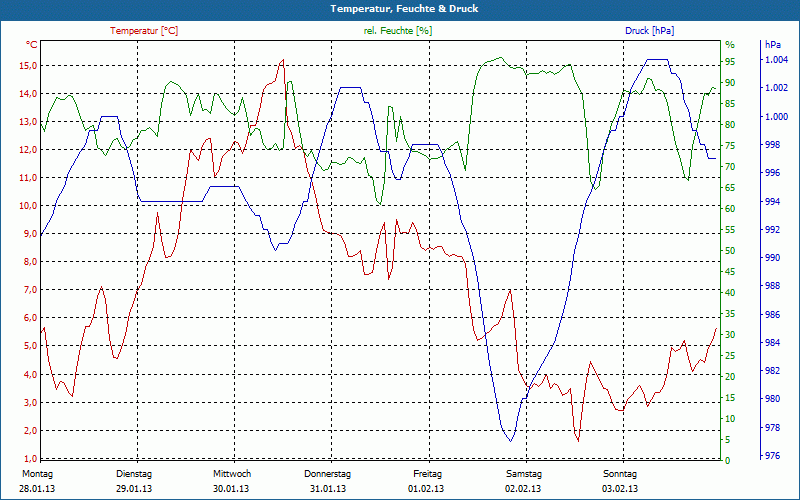Screen dimensions: 800x500
Task: Click the date '02.02.13'
Action: pyautogui.click(x=523, y=489)
